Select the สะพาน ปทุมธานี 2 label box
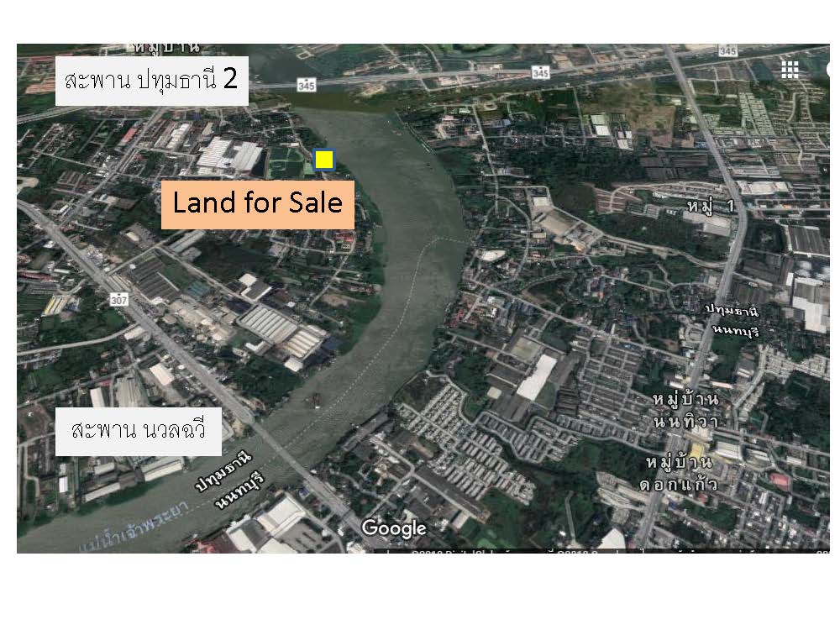 [x=151, y=81]
